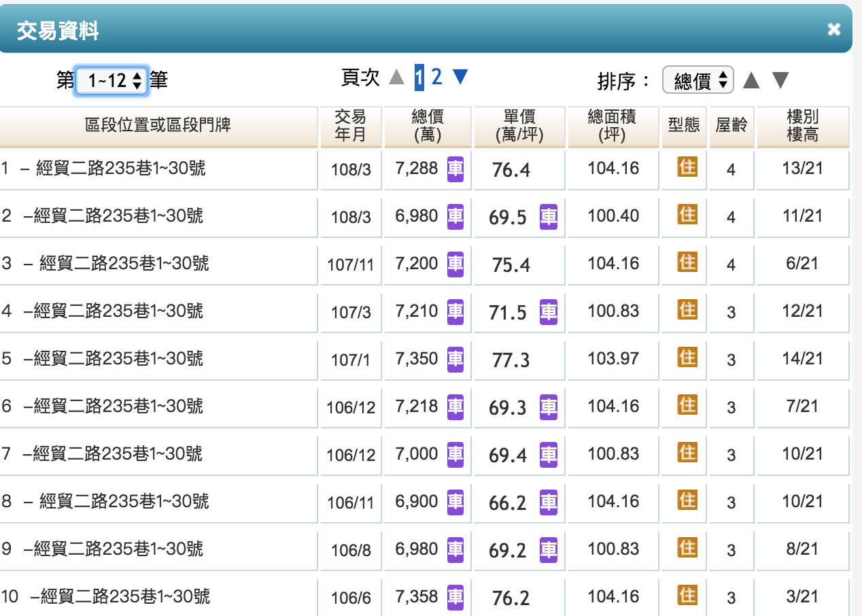Click the 住 type icon in row 1
This screenshot has width=862, height=616.
(687, 167)
